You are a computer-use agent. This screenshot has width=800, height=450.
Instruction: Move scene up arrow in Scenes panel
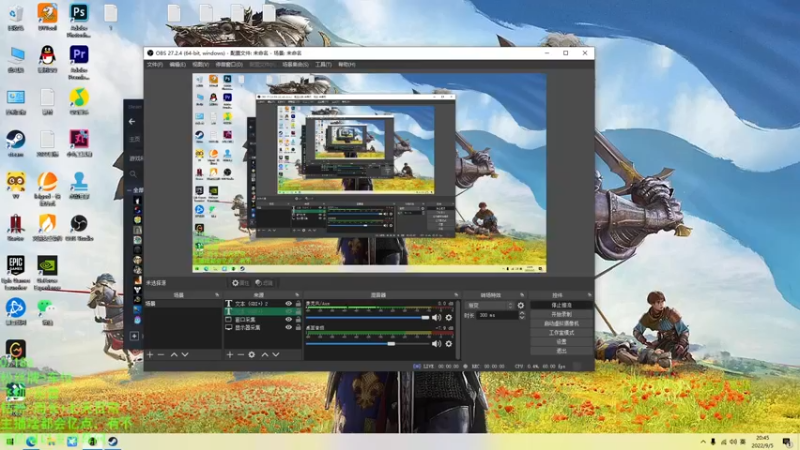pos(174,355)
